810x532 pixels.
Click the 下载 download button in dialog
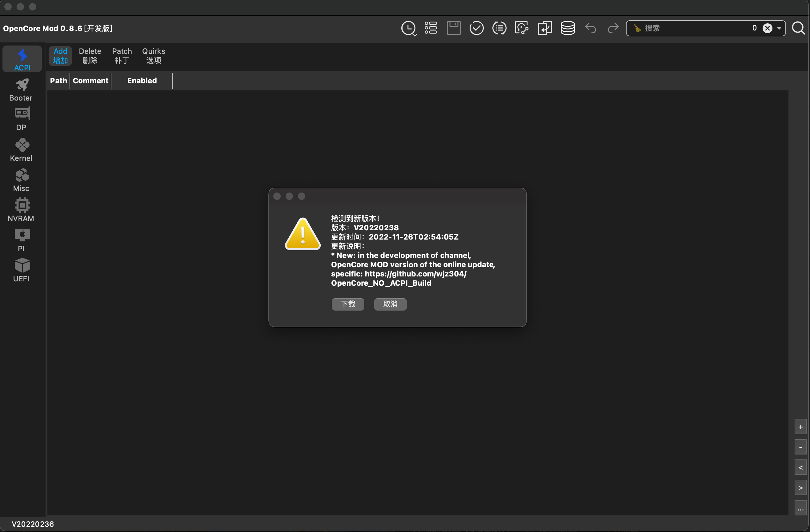pos(348,304)
